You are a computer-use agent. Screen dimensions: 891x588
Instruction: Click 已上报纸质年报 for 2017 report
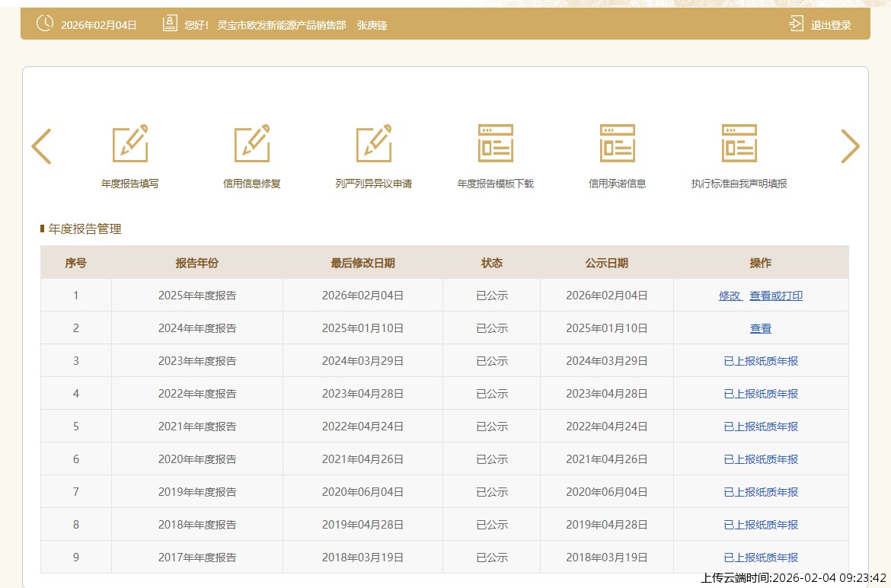click(x=761, y=558)
